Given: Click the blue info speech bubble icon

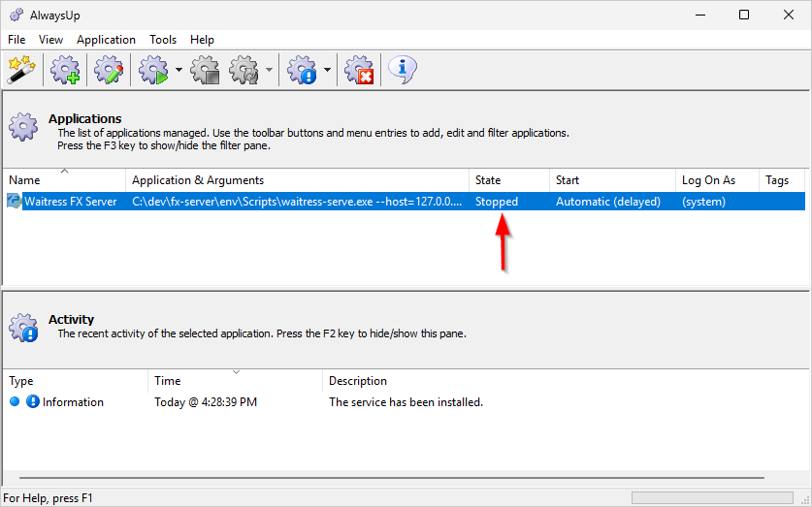Looking at the screenshot, I should (x=403, y=70).
